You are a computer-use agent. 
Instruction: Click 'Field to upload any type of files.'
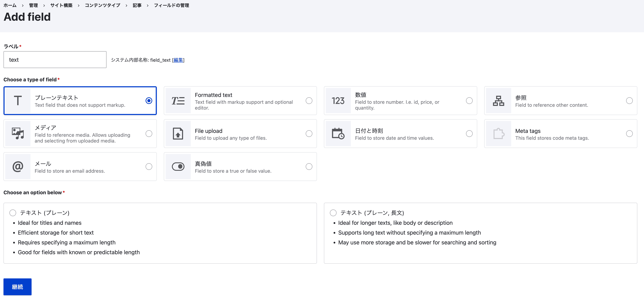tap(231, 138)
